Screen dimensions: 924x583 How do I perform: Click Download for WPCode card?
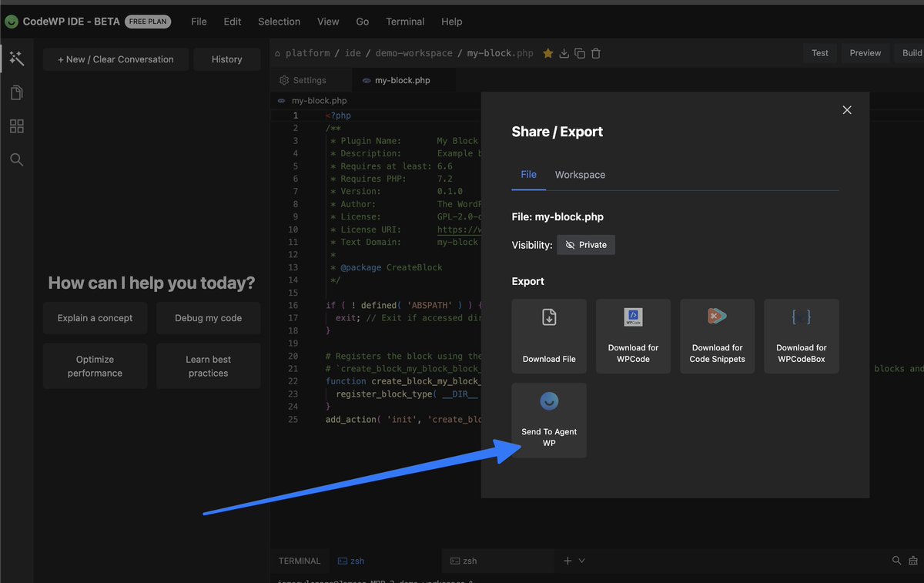[x=633, y=337]
